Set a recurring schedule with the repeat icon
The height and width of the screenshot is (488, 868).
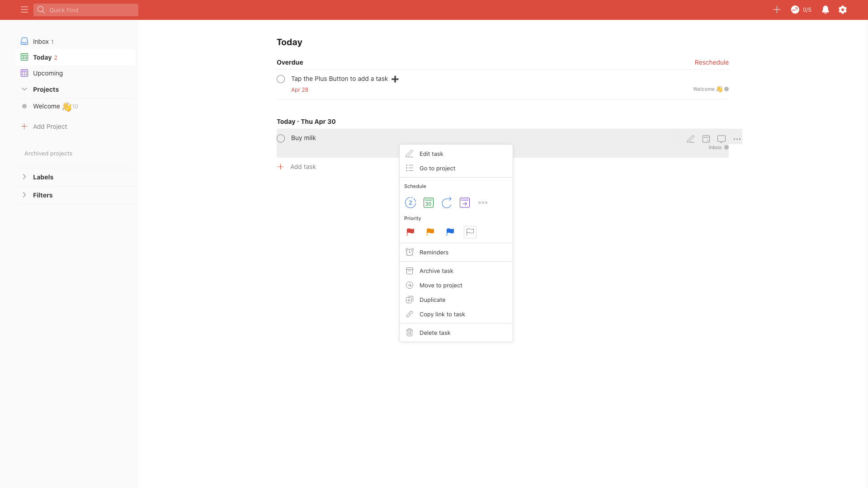446,202
